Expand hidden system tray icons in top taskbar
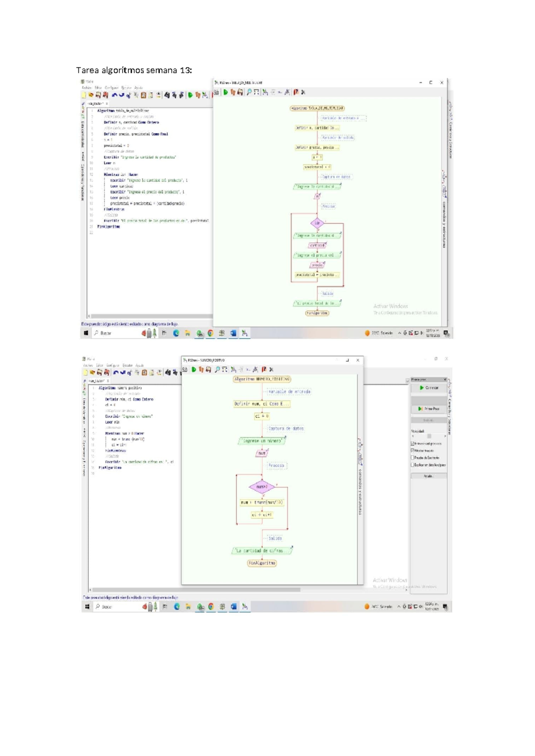 399,333
